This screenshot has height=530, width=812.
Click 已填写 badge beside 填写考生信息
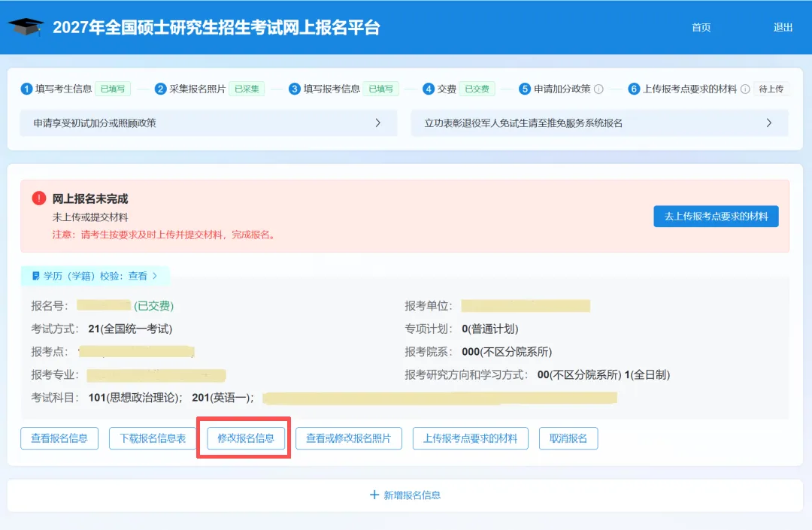click(113, 89)
